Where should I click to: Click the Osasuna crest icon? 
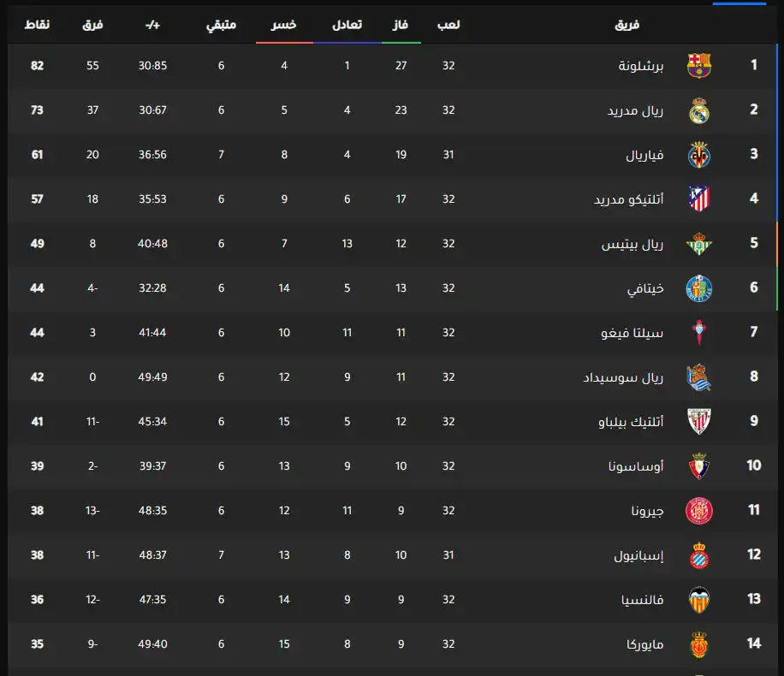pos(699,466)
